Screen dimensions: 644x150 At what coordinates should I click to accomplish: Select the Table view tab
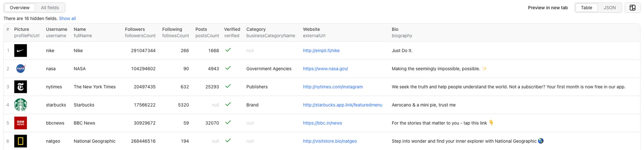pyautogui.click(x=586, y=8)
